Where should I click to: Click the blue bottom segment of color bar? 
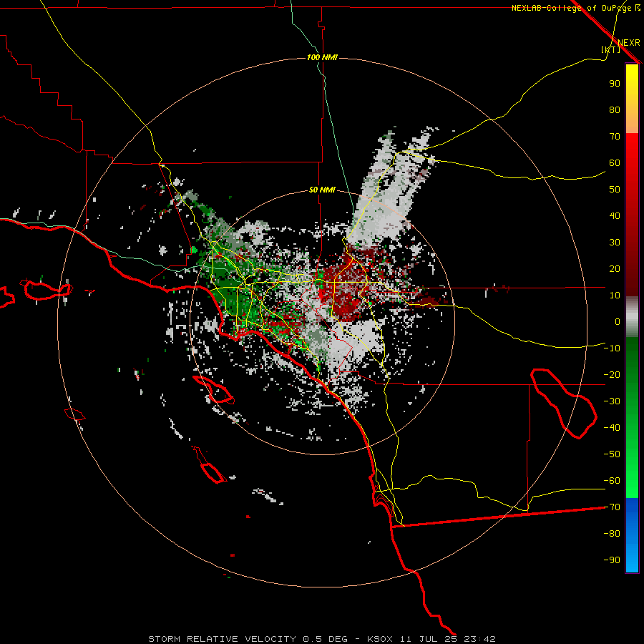pos(632,535)
